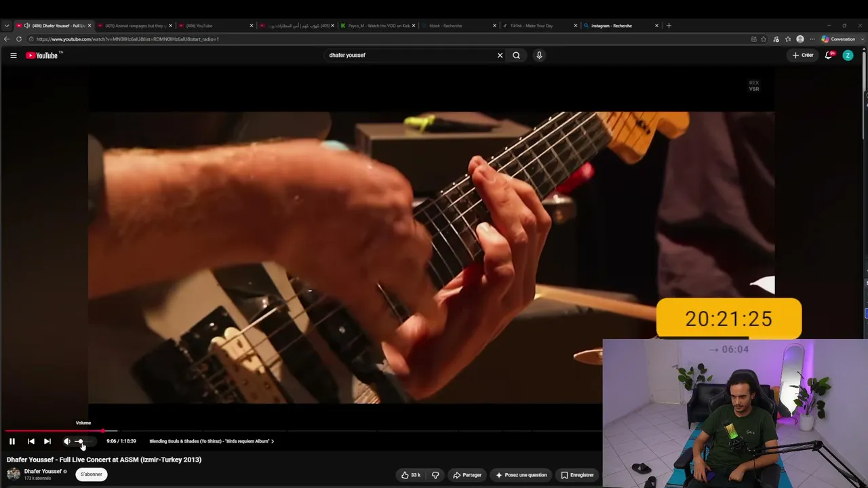Screen dimensions: 868x488
Task: Pause the video playback
Action: (x=12, y=441)
